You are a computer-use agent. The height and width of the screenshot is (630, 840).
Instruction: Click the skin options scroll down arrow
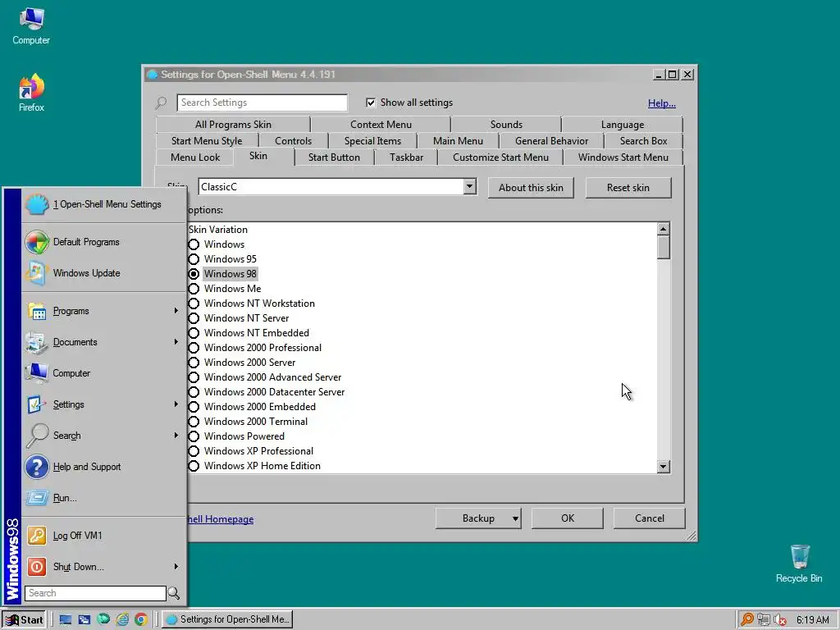click(663, 467)
